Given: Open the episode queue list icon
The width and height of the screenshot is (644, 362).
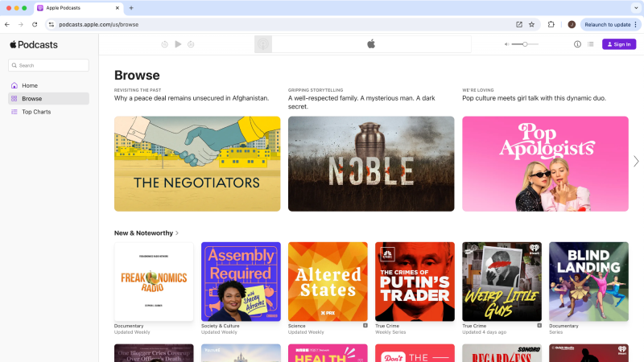Looking at the screenshot, I should click(x=590, y=44).
